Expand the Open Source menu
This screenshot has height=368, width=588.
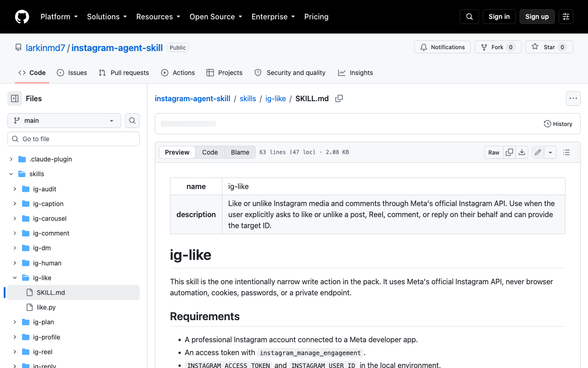point(215,17)
